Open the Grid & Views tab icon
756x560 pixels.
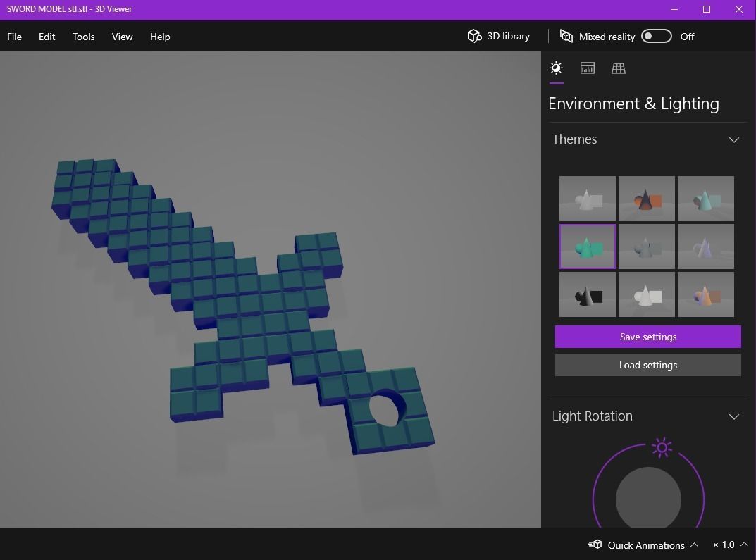(619, 68)
